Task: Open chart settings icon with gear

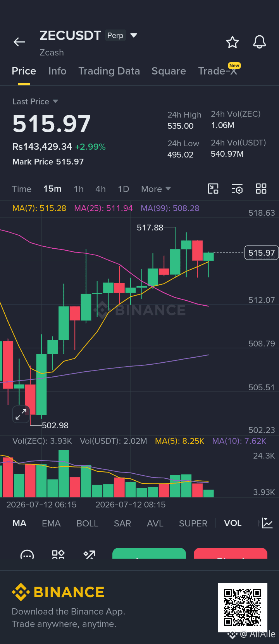Action: click(237, 189)
